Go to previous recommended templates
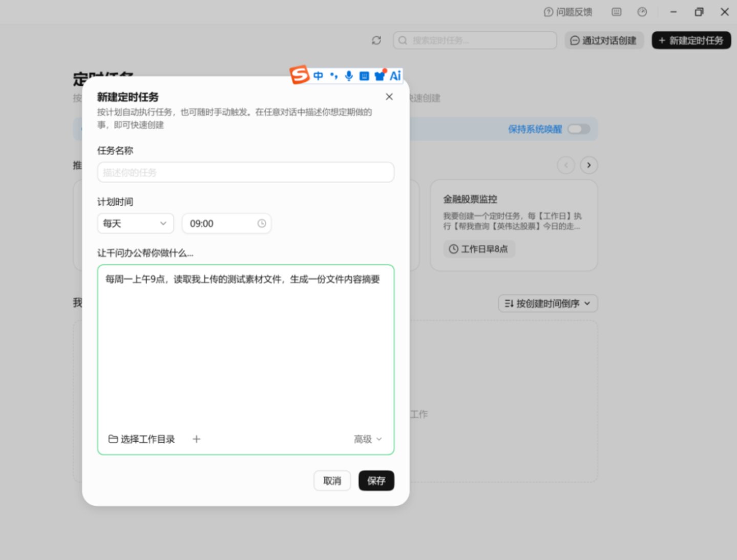Image resolution: width=737 pixels, height=560 pixels. click(x=566, y=165)
